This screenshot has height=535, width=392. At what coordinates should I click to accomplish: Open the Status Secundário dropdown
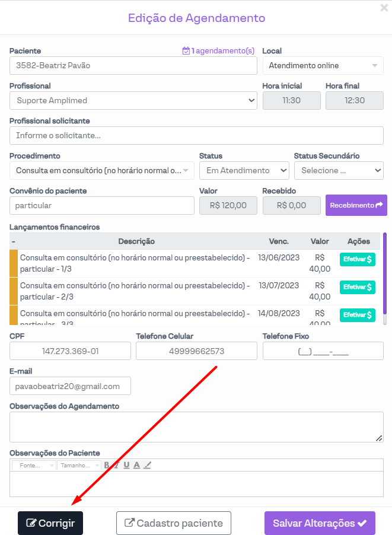click(339, 171)
